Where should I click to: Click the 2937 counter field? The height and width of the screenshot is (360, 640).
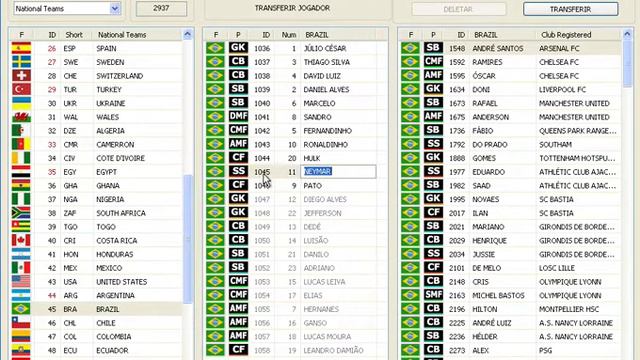161,8
